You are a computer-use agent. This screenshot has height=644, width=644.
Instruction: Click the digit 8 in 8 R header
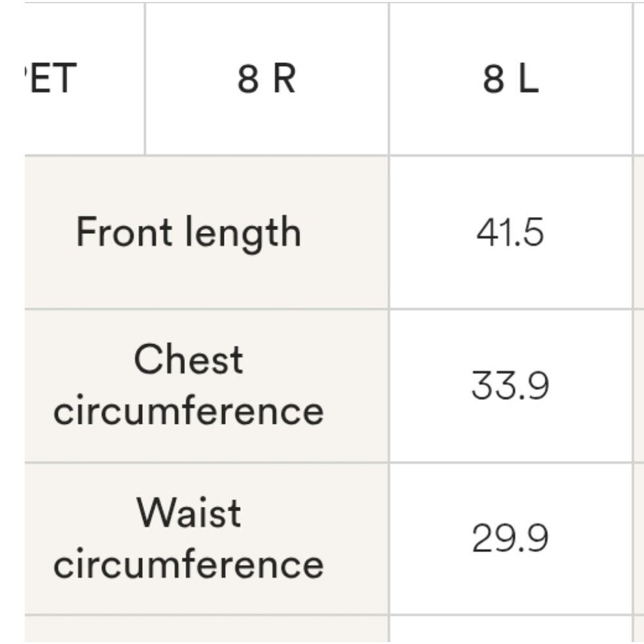tap(249, 79)
